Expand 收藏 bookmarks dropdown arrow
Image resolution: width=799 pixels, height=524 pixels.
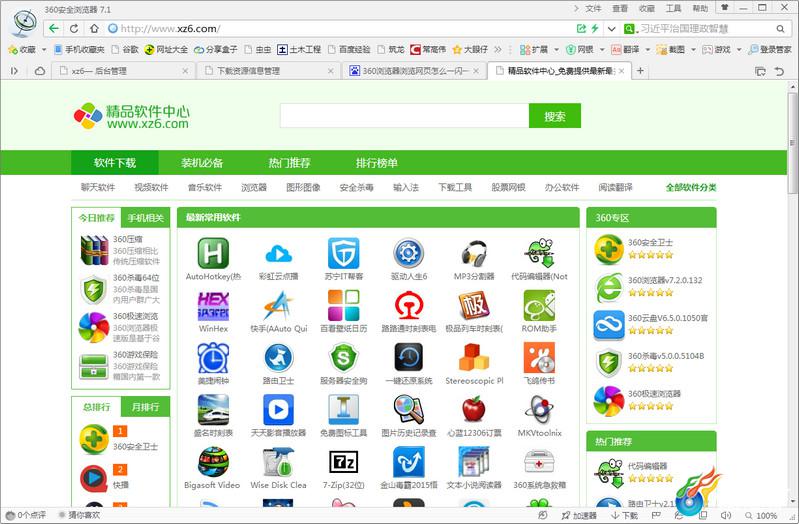click(44, 49)
